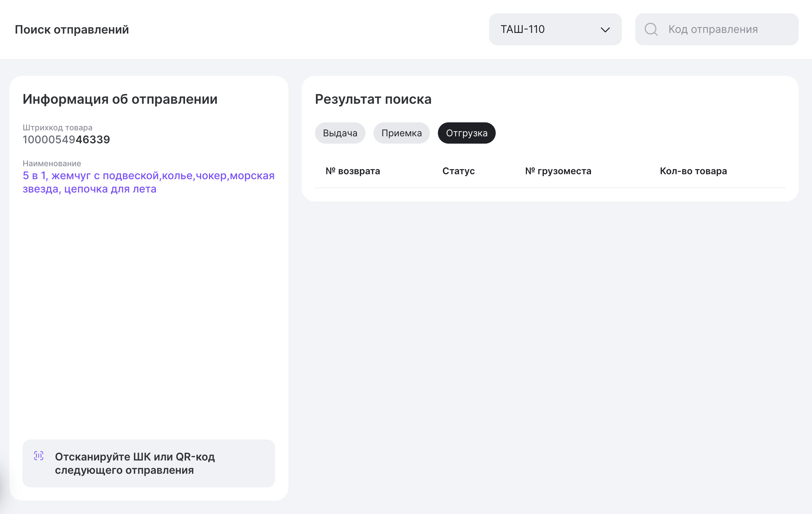Click the barcode scanner icon
Screen dimensions: 812x514
pos(39,456)
